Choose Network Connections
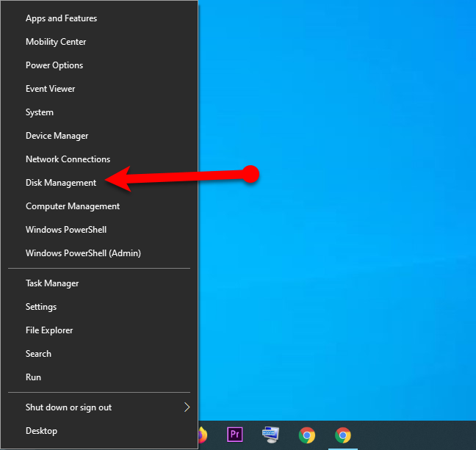The width and height of the screenshot is (476, 450). coord(68,159)
